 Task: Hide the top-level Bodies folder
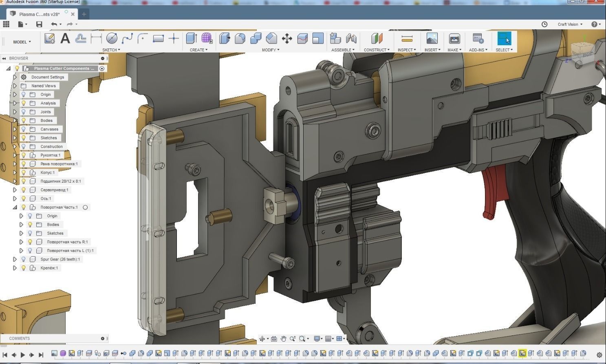(24, 121)
